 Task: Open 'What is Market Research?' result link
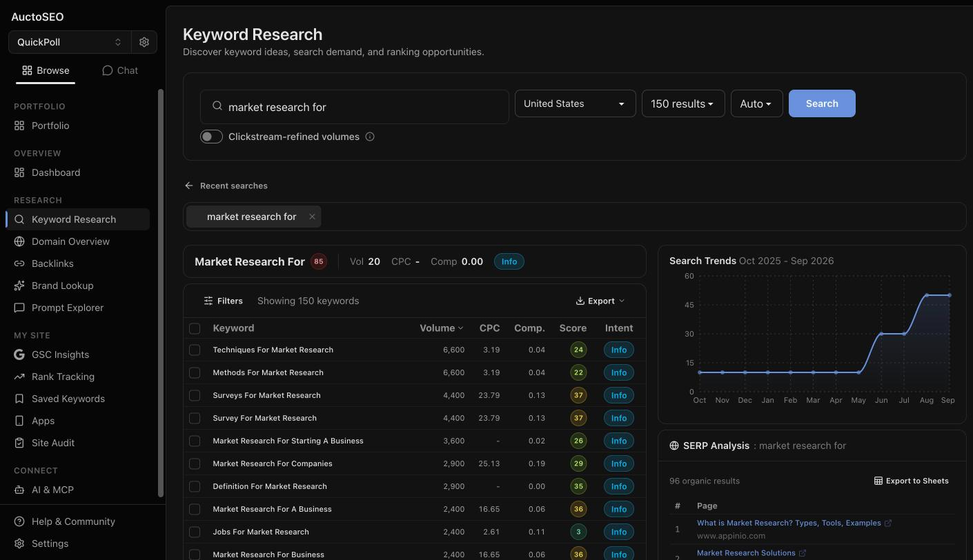tap(789, 523)
